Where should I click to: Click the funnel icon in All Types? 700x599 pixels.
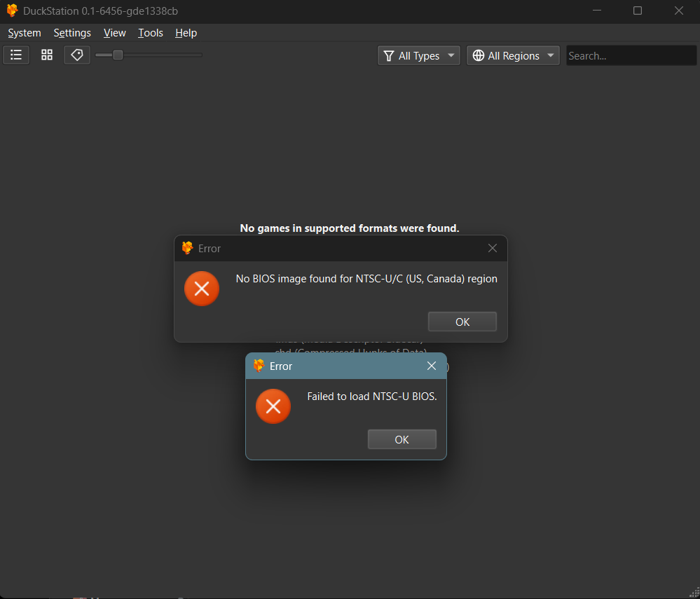(389, 56)
